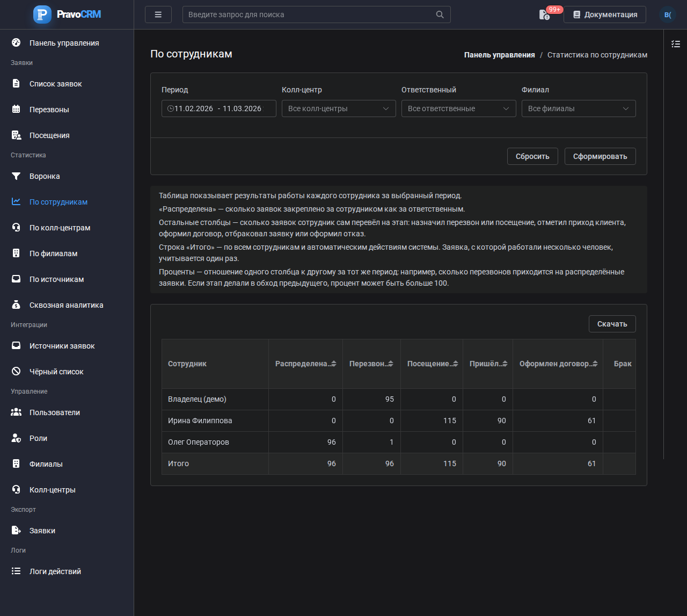Expand the Ответственный dropdown
687x616 pixels.
pos(458,108)
